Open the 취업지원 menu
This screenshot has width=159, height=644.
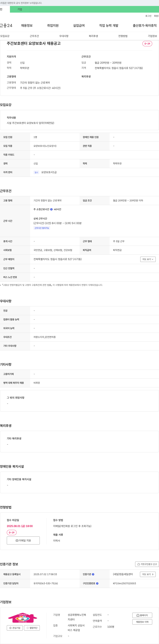pyautogui.click(x=53, y=26)
